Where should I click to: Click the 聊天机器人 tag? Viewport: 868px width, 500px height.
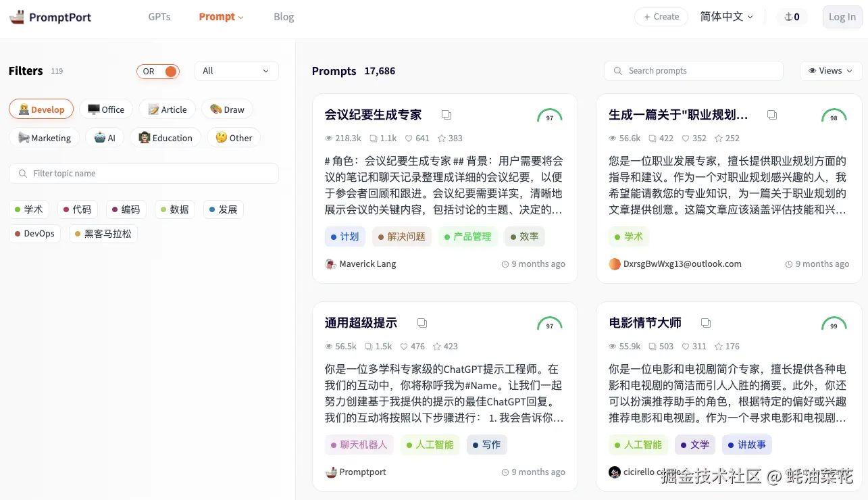click(359, 445)
